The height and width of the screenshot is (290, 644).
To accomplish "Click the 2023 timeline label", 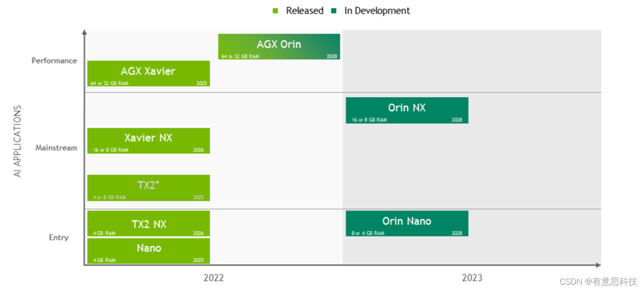I will (x=472, y=278).
